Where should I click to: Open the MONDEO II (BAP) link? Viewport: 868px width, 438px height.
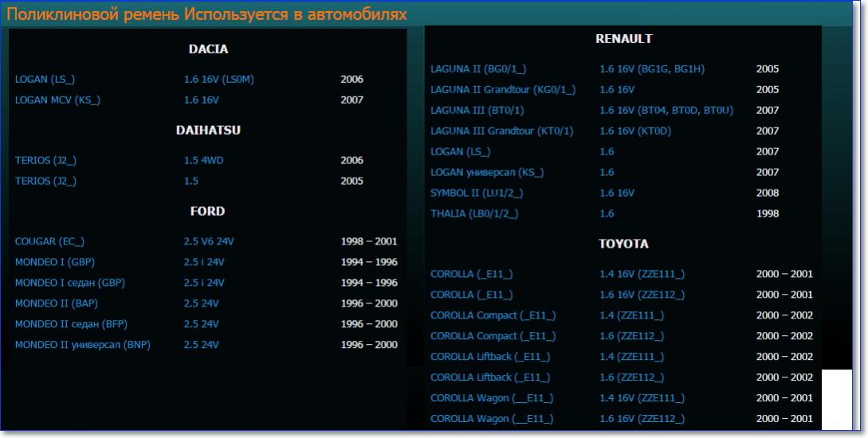click(x=57, y=303)
